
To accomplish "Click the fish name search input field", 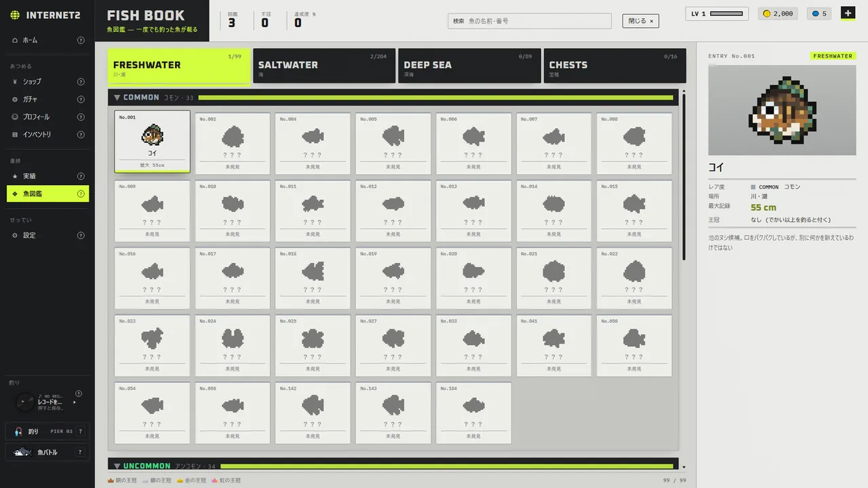I will 530,21.
